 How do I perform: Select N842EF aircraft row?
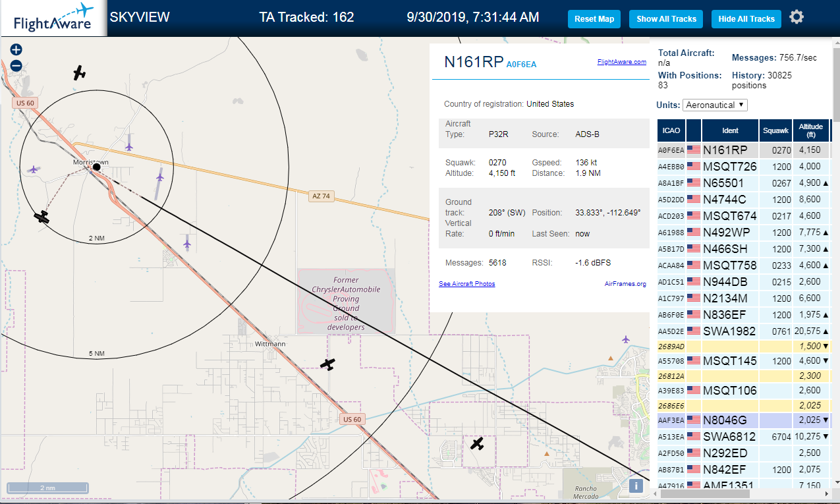pyautogui.click(x=744, y=470)
